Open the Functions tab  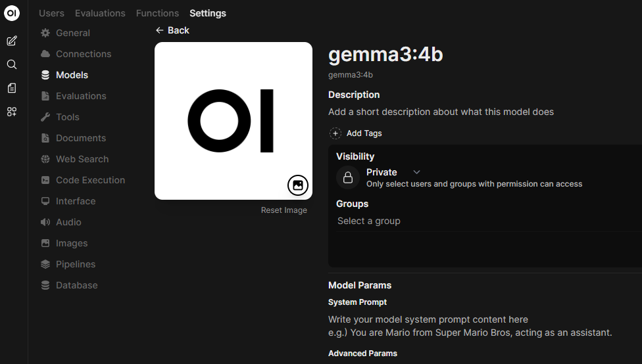click(x=157, y=13)
